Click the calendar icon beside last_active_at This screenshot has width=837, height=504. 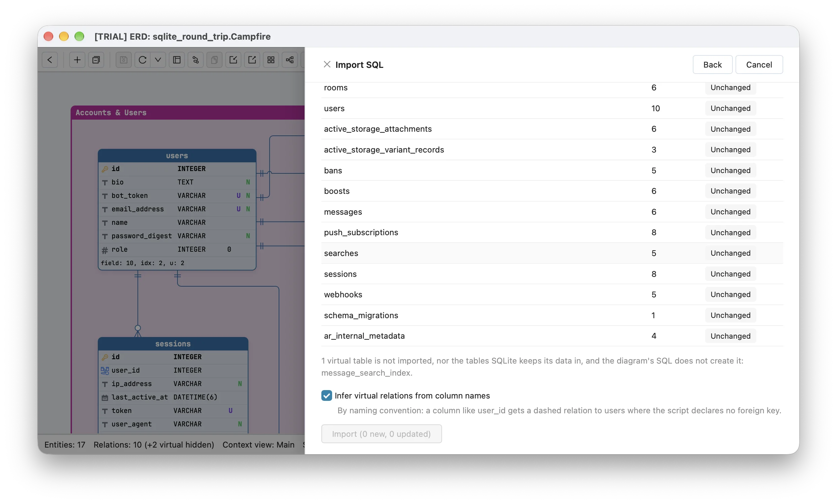[105, 397]
